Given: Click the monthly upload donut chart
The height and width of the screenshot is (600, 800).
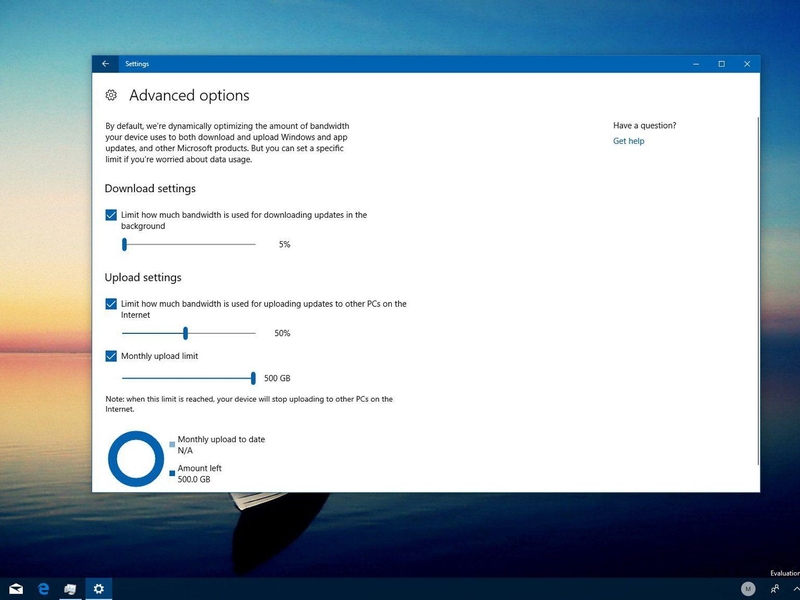Looking at the screenshot, I should tap(136, 459).
